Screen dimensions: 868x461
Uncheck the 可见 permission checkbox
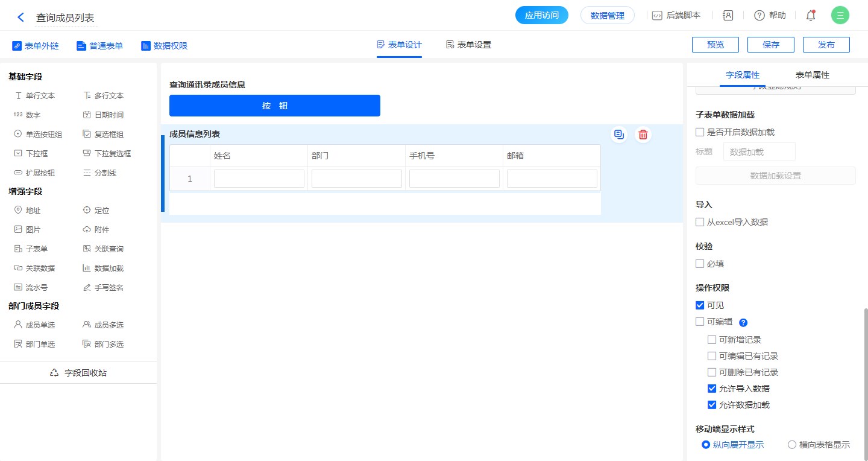point(700,305)
